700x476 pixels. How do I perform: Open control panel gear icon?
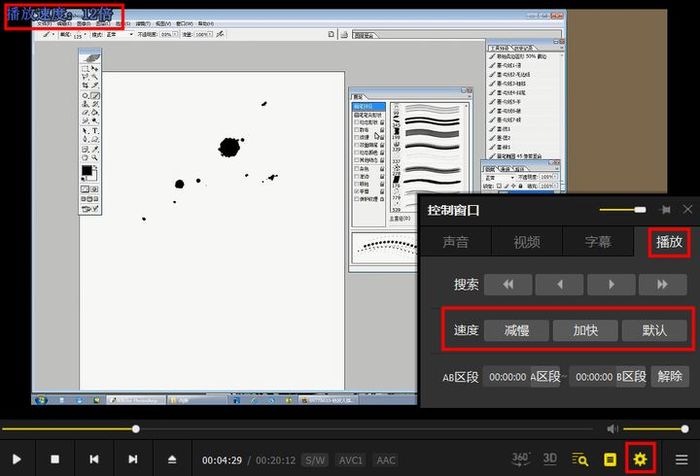[640, 459]
